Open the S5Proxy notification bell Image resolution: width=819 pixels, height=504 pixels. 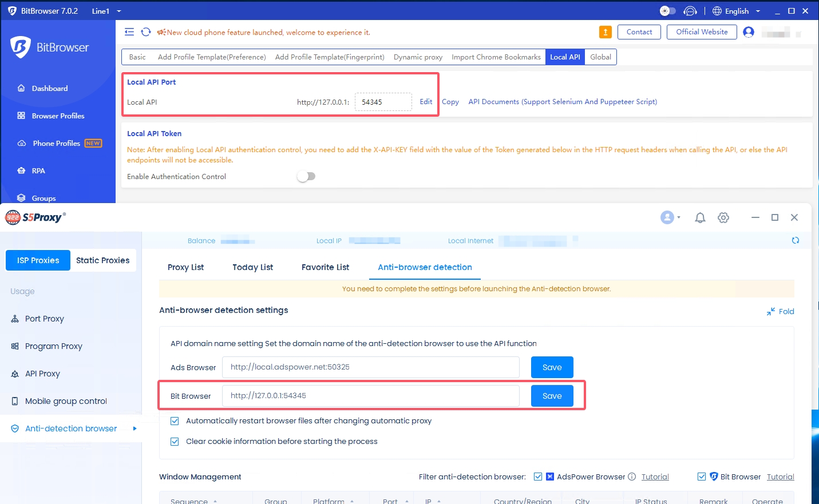pos(699,217)
